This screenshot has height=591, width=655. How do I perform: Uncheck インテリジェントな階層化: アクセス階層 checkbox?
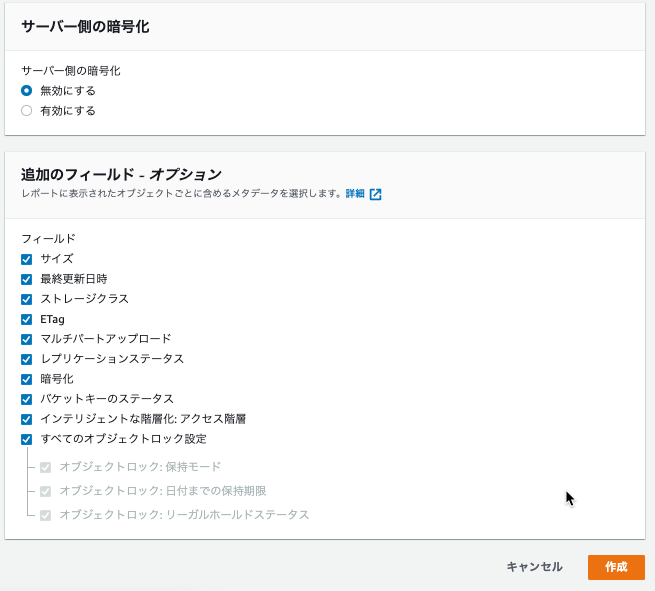click(26, 419)
